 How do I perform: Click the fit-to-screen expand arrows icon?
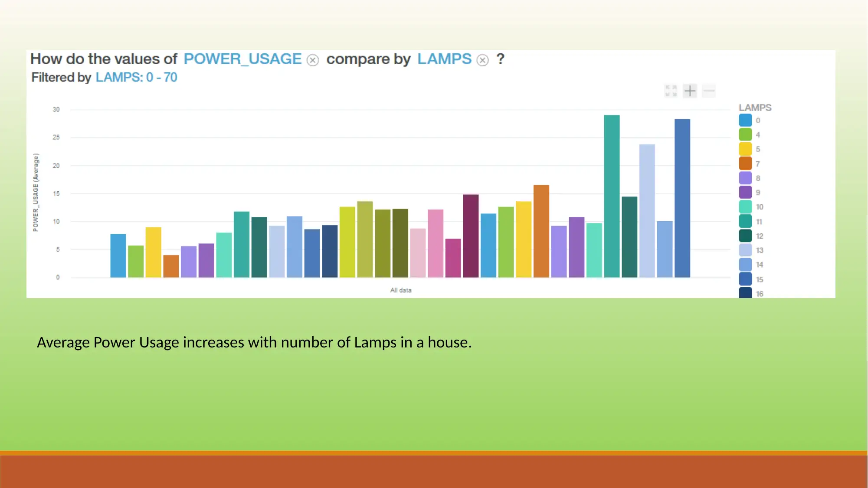671,91
